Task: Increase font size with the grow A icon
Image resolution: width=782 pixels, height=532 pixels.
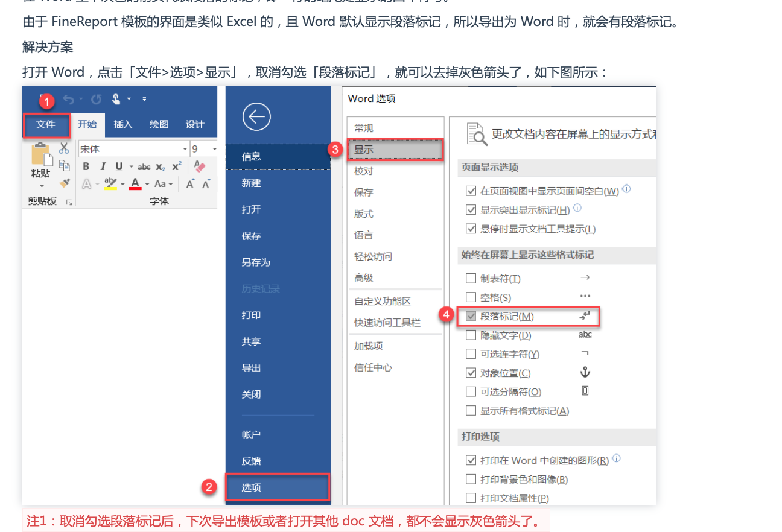Action: click(x=189, y=184)
